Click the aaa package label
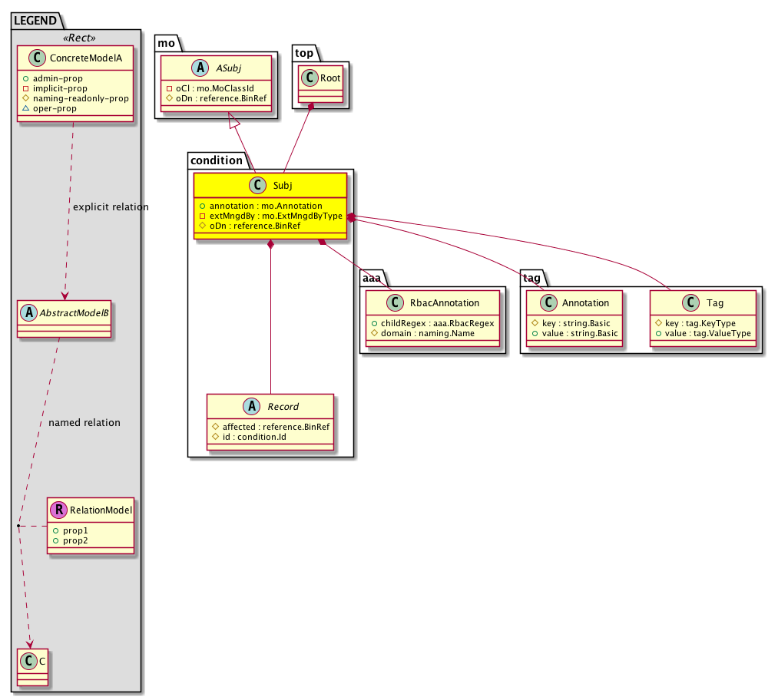The width and height of the screenshot is (778, 700). pyautogui.click(x=373, y=278)
